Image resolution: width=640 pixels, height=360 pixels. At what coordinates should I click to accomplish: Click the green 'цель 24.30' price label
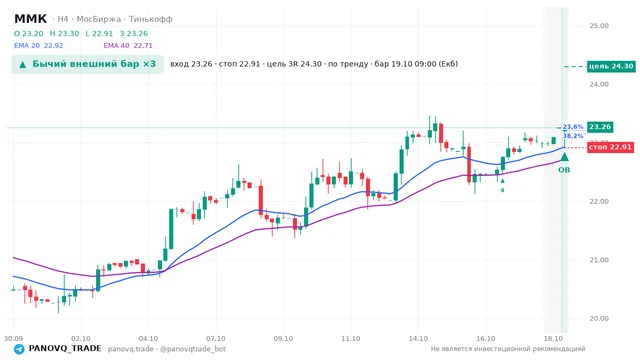[x=611, y=66]
